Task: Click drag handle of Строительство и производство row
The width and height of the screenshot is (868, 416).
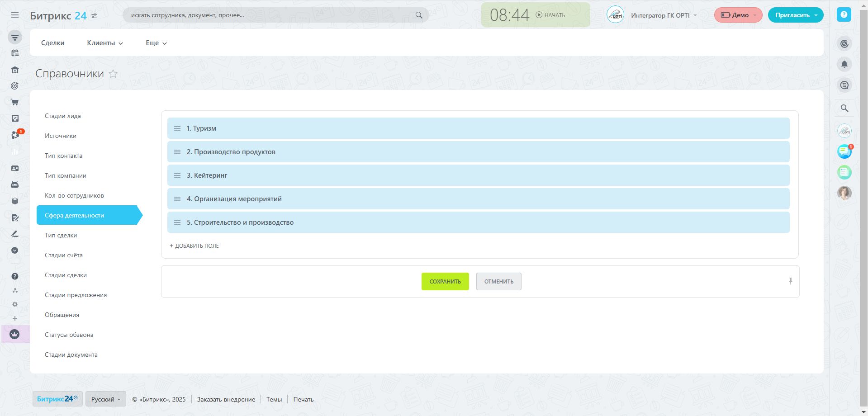Action: coord(177,222)
